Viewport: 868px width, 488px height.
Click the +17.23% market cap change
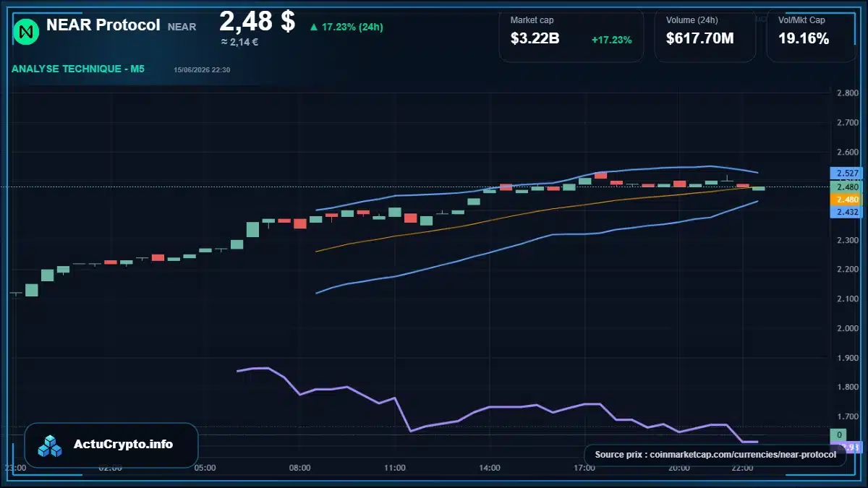coord(611,40)
